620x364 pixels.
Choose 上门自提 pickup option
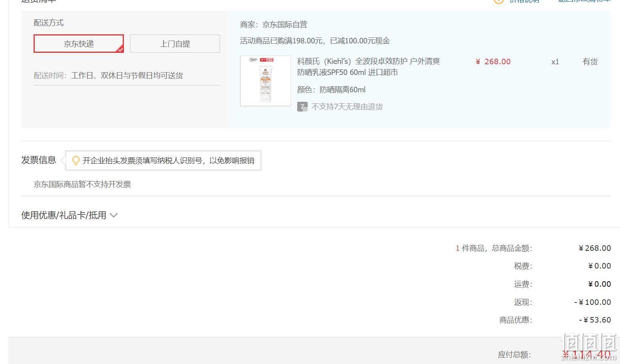[x=175, y=43]
